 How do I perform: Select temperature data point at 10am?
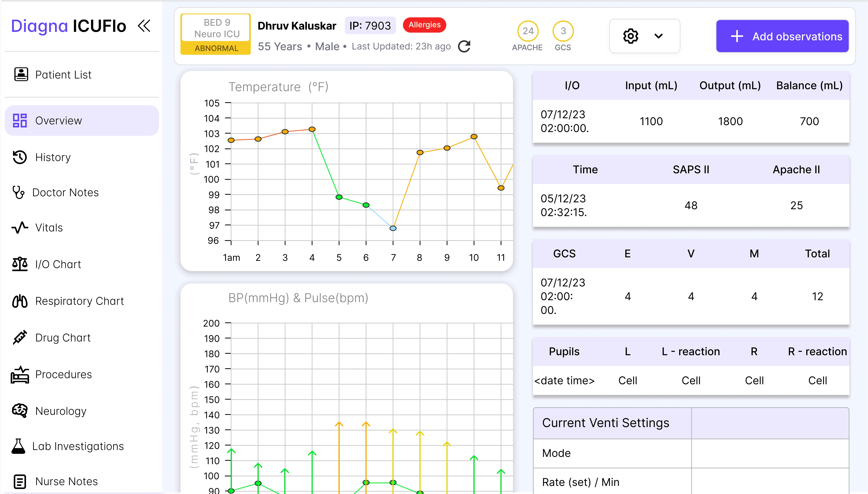tap(474, 137)
